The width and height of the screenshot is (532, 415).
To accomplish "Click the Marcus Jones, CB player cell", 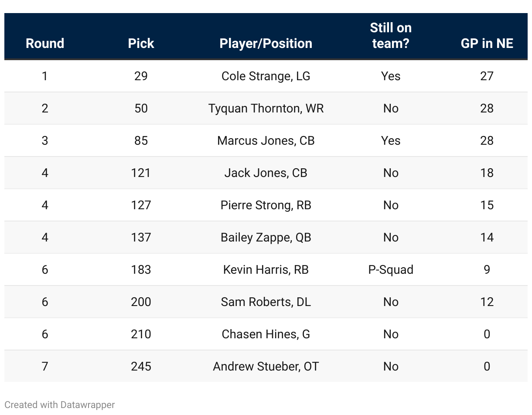I will [x=266, y=141].
